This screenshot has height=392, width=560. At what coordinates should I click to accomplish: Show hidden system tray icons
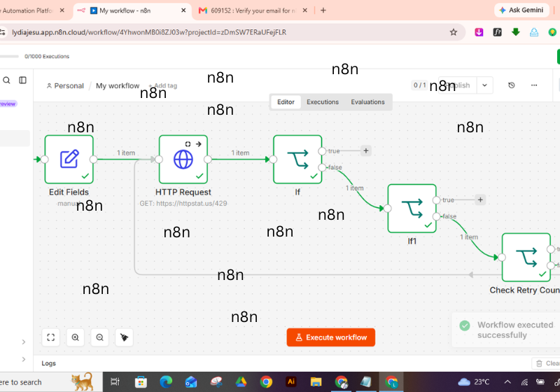[x=507, y=382]
